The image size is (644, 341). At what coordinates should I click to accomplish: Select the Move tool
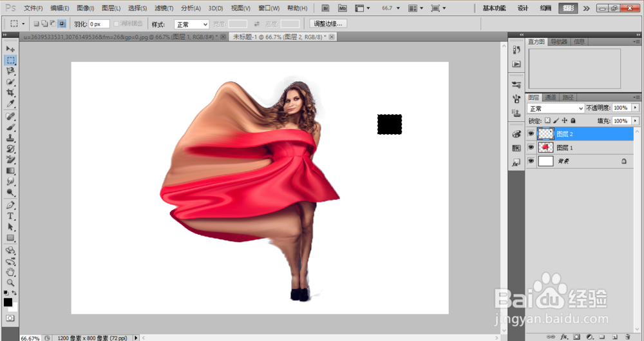tap(10, 49)
